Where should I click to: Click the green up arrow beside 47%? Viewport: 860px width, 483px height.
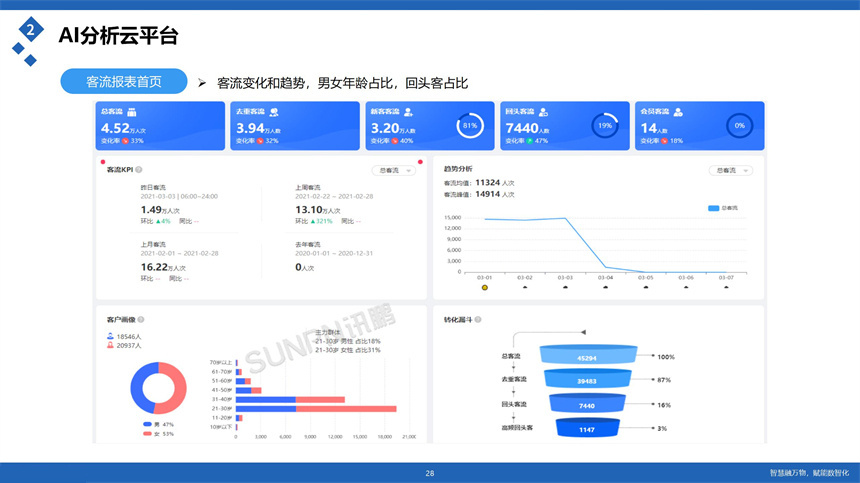[529, 141]
